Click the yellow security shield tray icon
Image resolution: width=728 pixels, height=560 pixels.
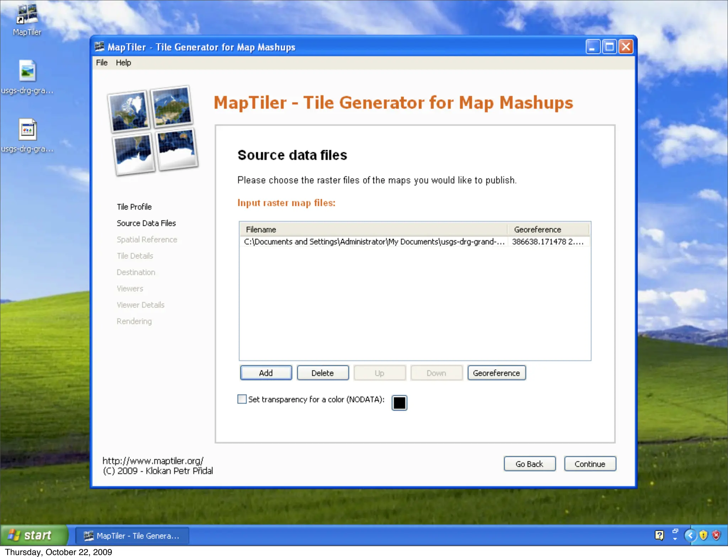pos(703,535)
